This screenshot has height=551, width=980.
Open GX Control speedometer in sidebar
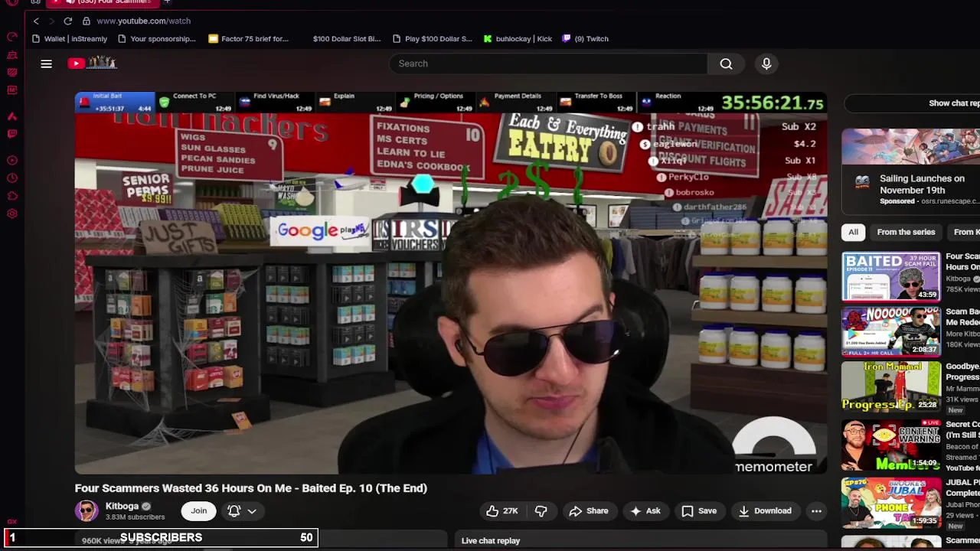[x=12, y=37]
